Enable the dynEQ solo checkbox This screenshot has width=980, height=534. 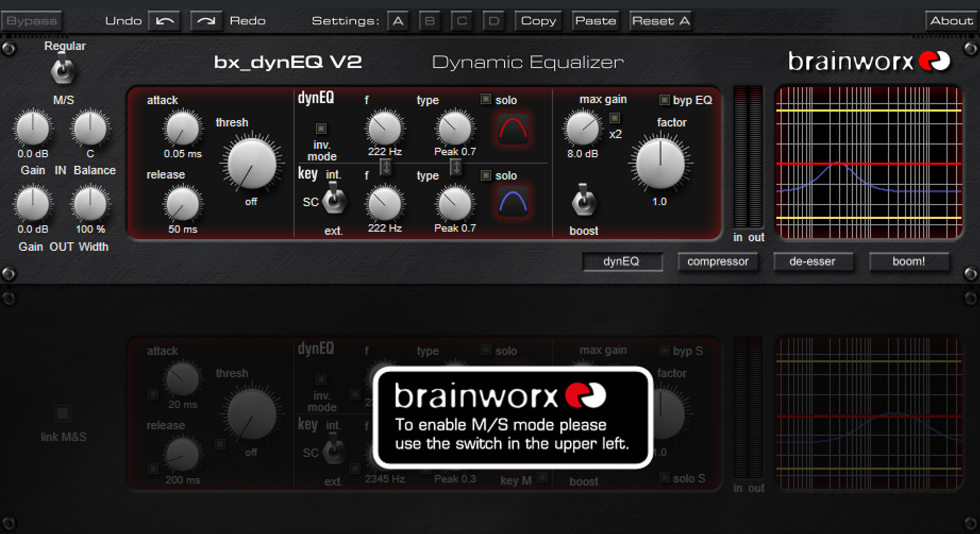click(x=486, y=99)
